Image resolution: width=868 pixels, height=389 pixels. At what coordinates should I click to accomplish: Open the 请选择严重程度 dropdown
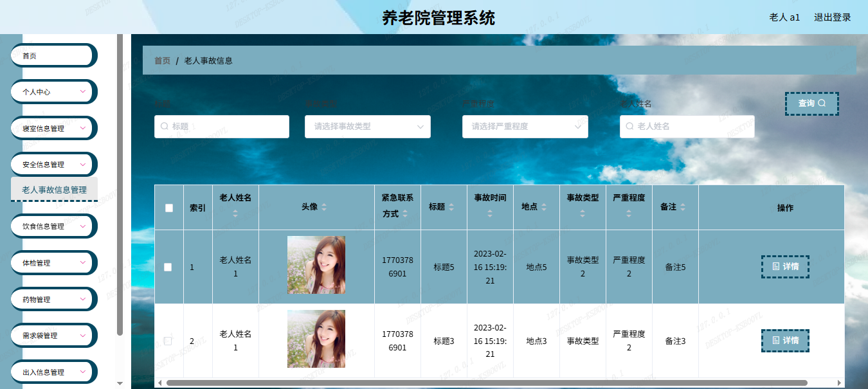pyautogui.click(x=525, y=127)
